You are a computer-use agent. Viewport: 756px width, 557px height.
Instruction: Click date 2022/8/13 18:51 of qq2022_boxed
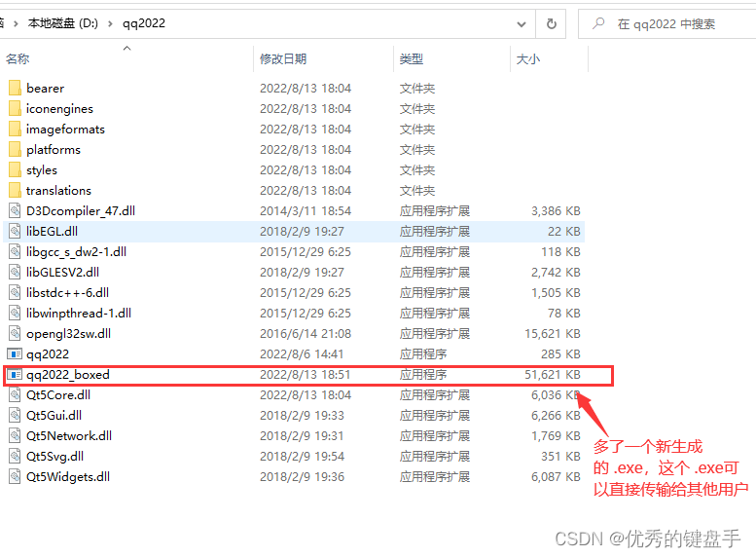[306, 375]
